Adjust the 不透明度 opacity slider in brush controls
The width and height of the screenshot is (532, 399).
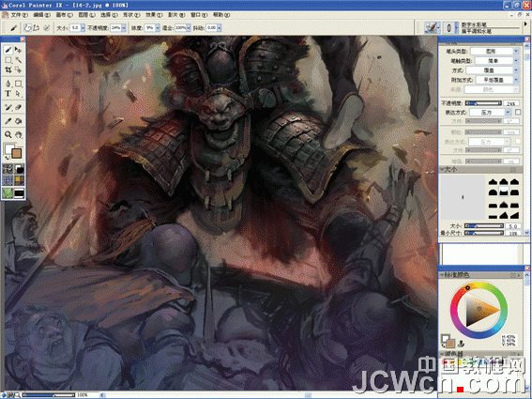[483, 103]
